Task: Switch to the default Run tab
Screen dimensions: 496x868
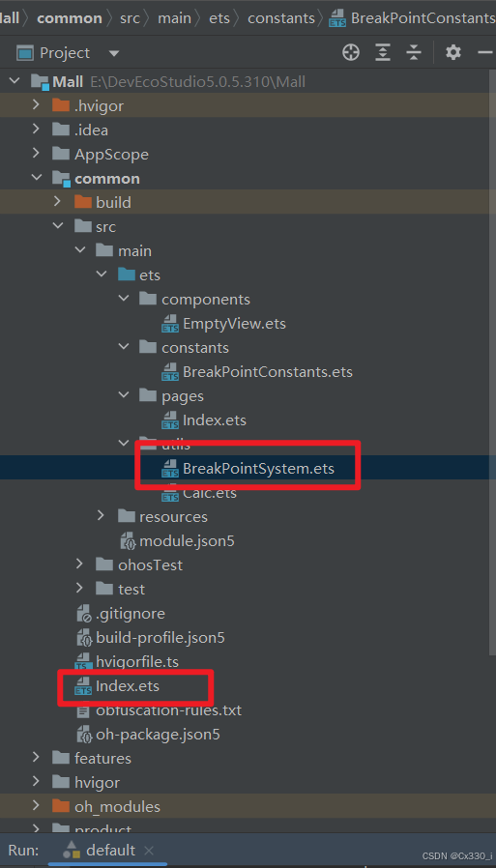Action: point(111,850)
